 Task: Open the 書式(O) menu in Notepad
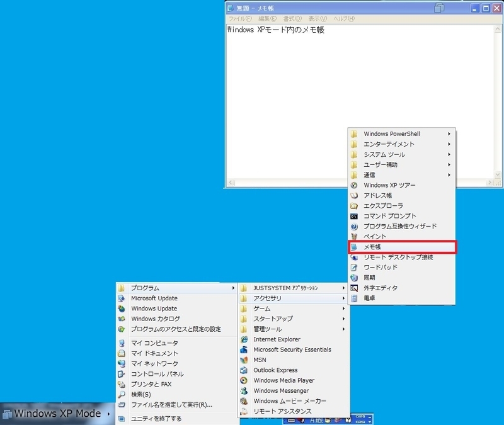(292, 19)
